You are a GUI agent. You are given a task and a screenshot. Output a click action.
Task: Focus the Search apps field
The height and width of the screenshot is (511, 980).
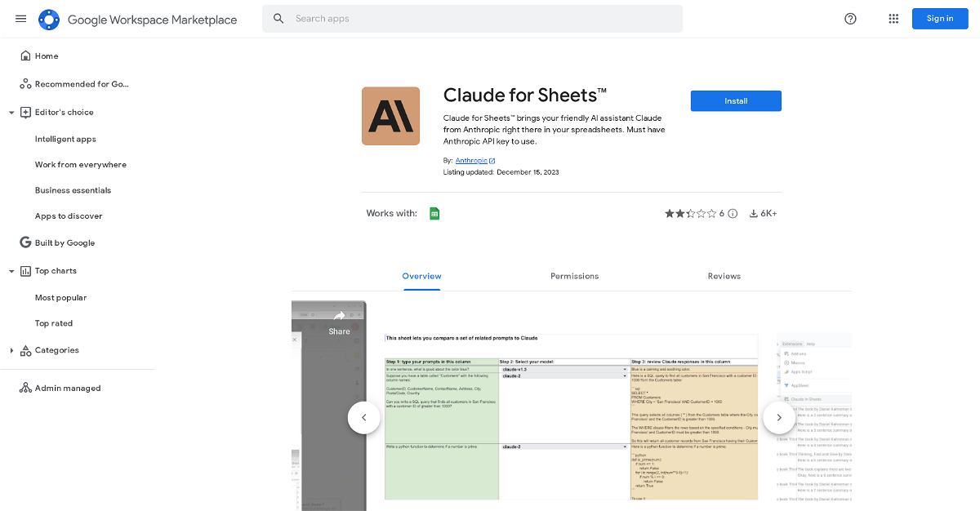pos(482,19)
